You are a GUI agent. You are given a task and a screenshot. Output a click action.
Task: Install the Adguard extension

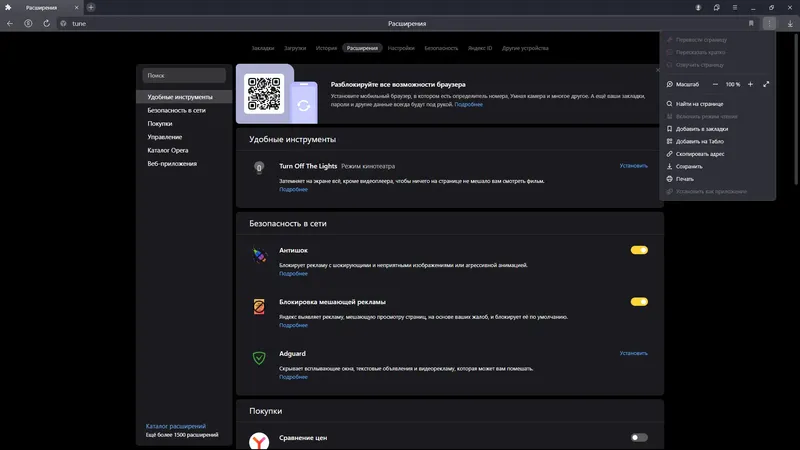pyautogui.click(x=634, y=353)
